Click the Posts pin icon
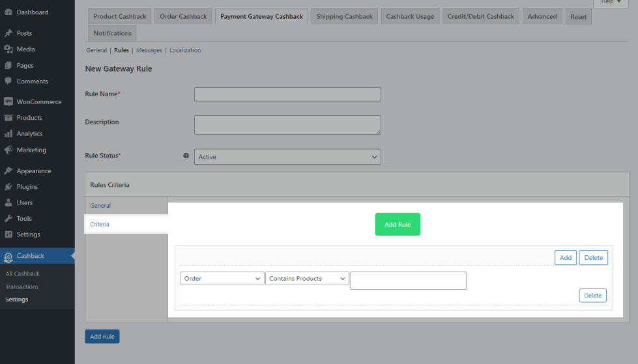Image resolution: width=638 pixels, height=364 pixels. pos(8,33)
